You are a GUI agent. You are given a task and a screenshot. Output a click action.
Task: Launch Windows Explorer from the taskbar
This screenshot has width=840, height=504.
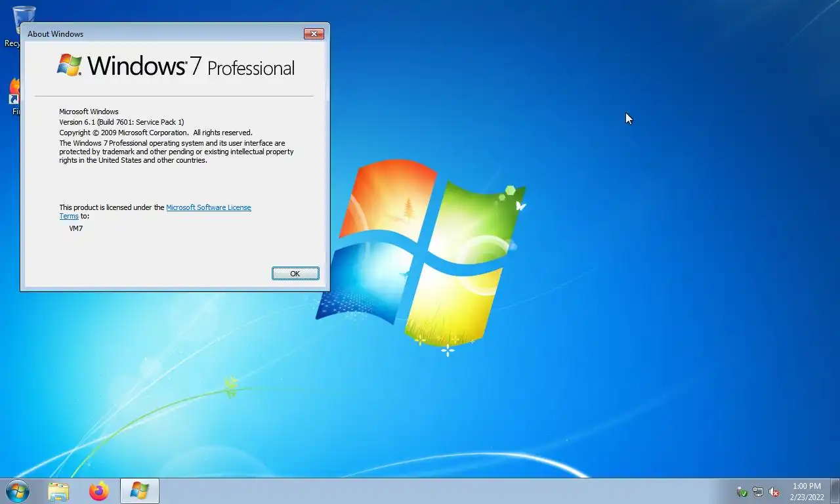(x=58, y=491)
